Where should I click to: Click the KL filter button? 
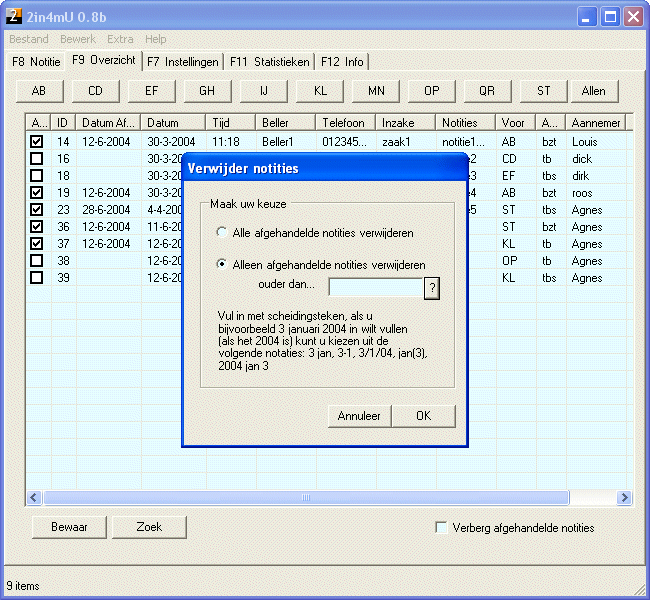click(320, 91)
